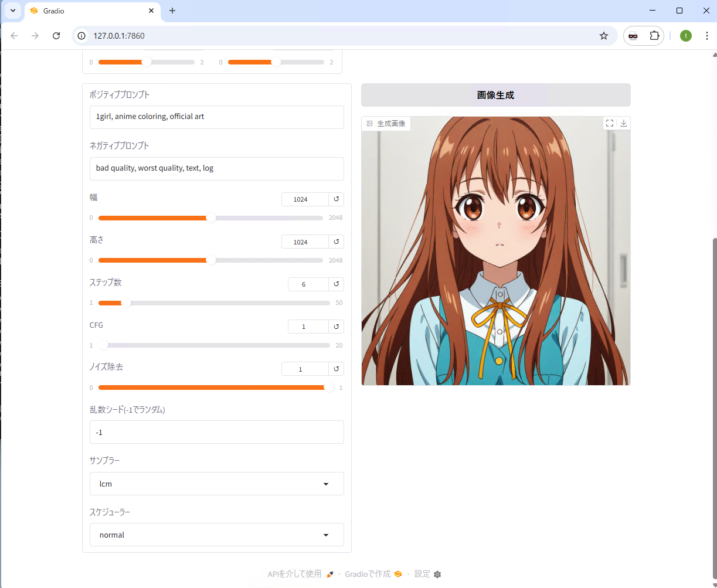Click the 乱数シード seed input field
Viewport: 717px width, 588px height.
[x=217, y=432]
